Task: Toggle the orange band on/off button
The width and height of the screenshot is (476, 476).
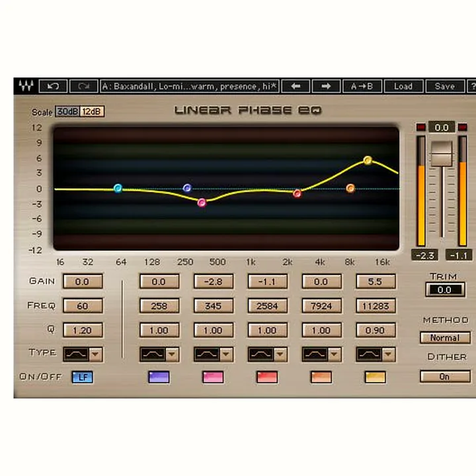Action: pyautogui.click(x=321, y=377)
